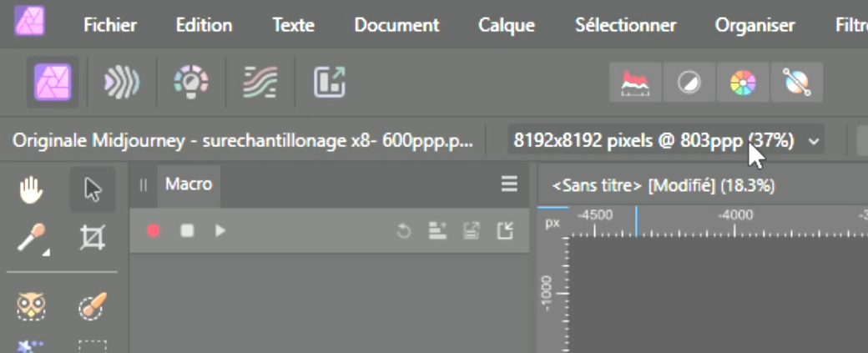This screenshot has height=353, width=868.
Task: Open the Export Persona
Action: (329, 82)
